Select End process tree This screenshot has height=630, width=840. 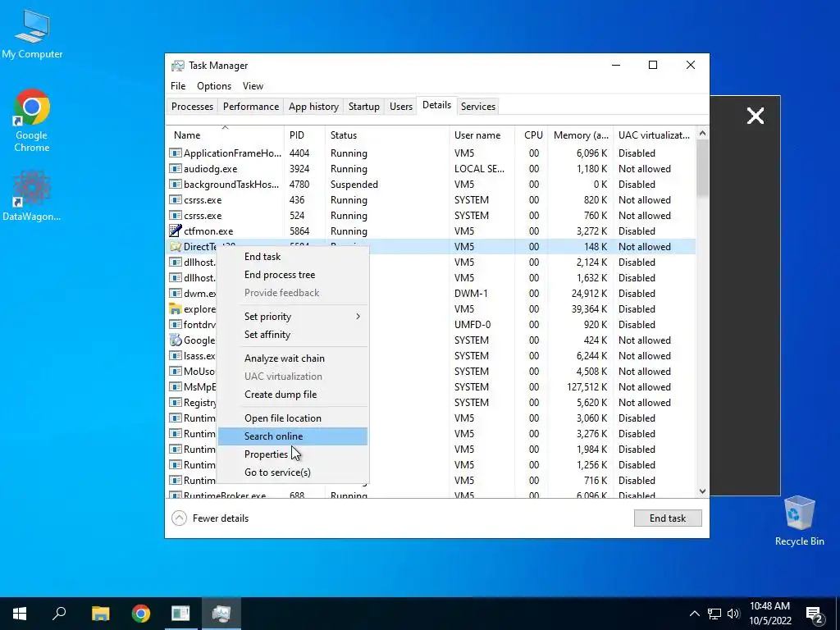tap(293, 275)
